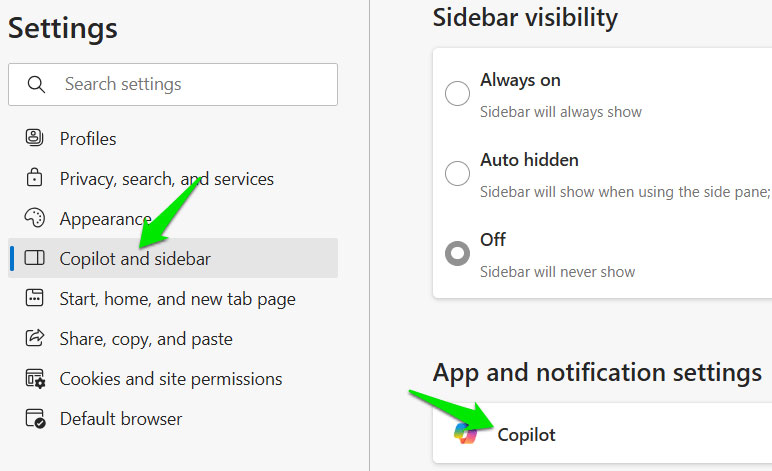Click the Default browser icon
772x471 pixels.
(x=35, y=419)
